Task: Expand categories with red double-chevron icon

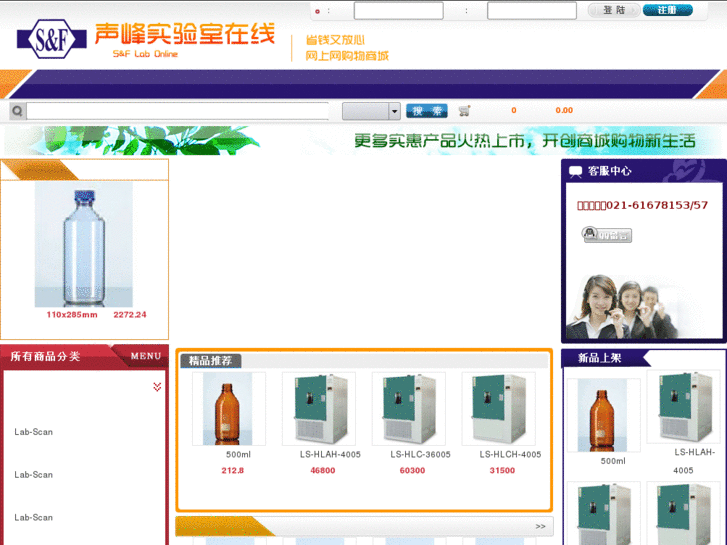Action: 157,387
